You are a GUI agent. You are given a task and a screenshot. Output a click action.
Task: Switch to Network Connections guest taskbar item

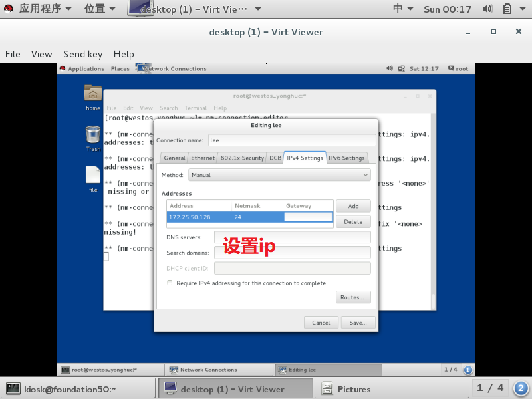pos(219,370)
